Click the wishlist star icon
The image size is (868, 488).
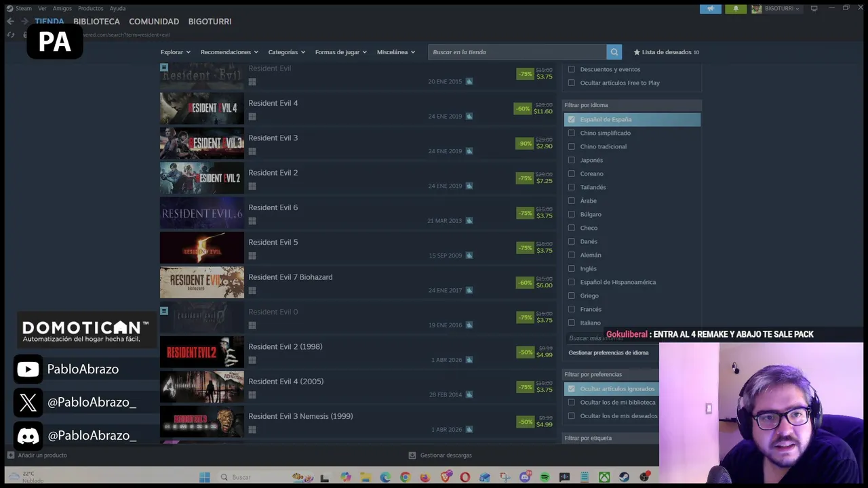[637, 52]
